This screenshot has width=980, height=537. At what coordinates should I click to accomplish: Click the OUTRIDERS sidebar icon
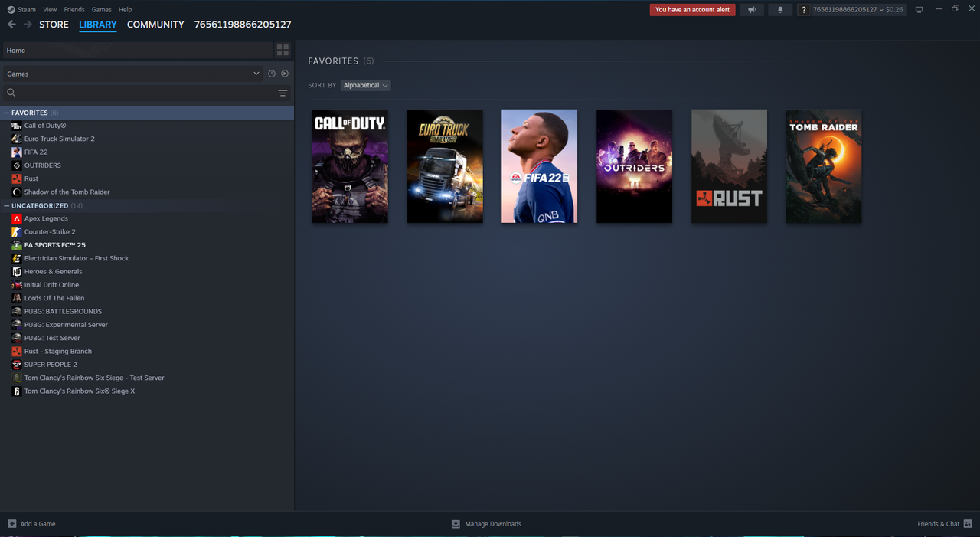[17, 165]
